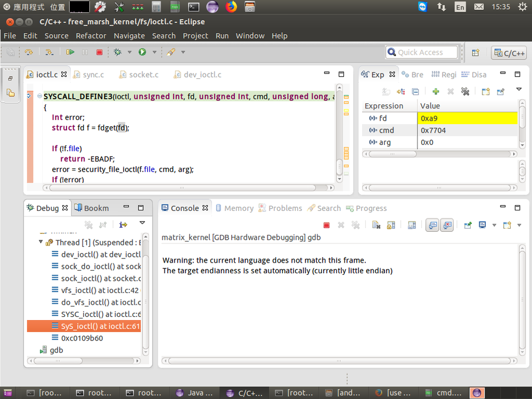This screenshot has height=399, width=532.
Task: Open Run launch dropdown arrow
Action: tap(154, 52)
